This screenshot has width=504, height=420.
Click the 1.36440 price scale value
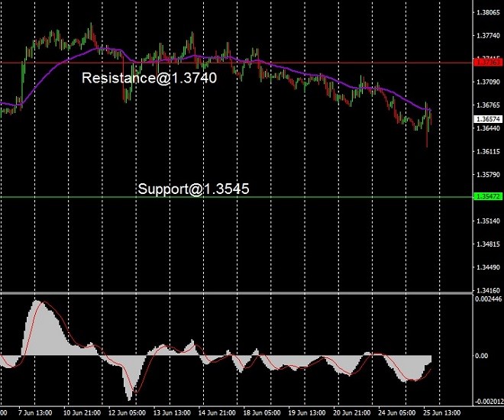point(488,128)
